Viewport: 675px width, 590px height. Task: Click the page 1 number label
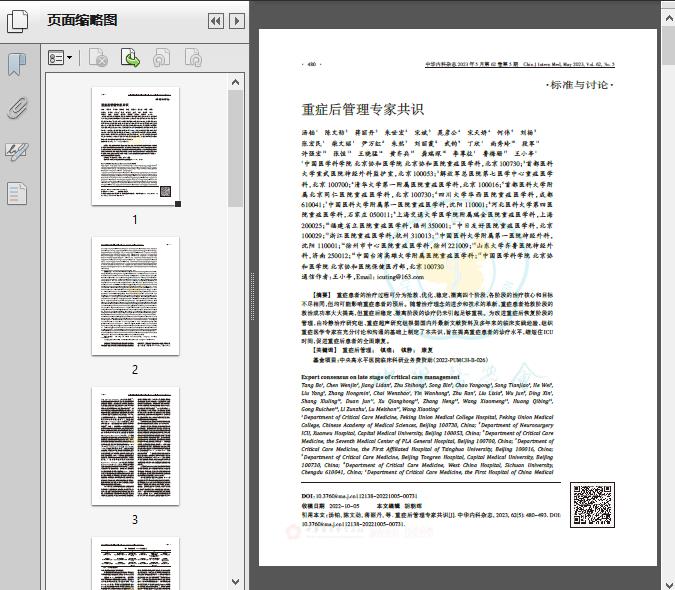135,219
